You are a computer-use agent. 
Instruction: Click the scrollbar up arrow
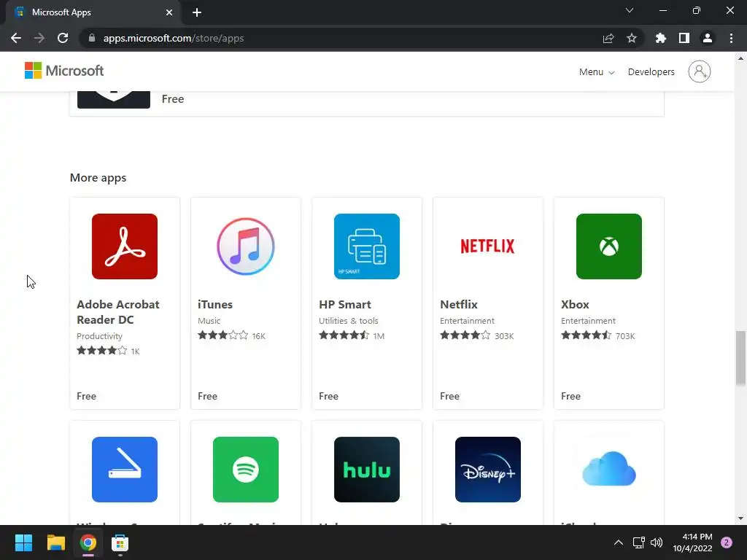[x=740, y=58]
